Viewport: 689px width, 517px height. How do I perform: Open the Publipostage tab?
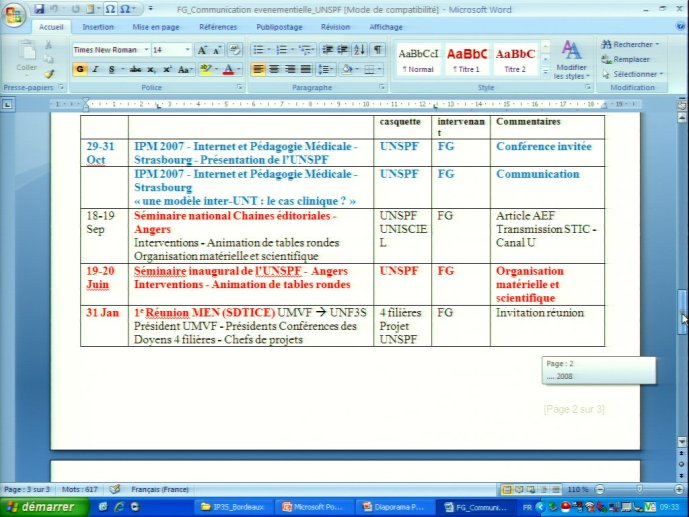pyautogui.click(x=279, y=27)
